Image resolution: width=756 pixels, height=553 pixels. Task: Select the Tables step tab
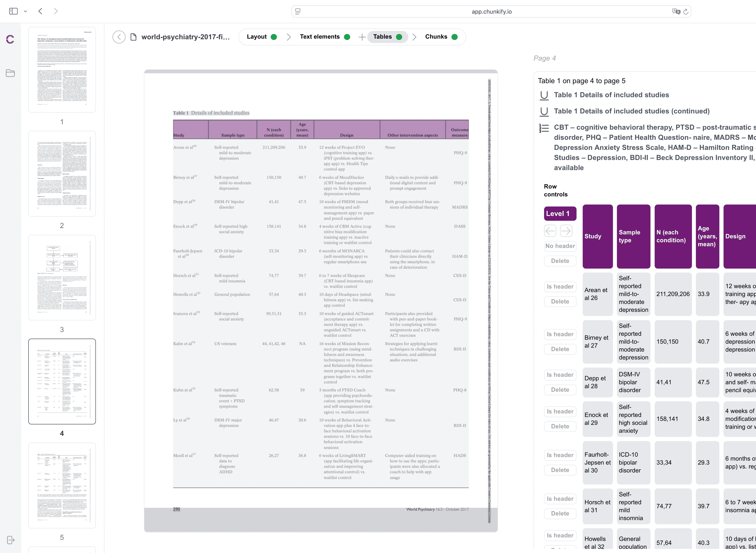[x=387, y=37]
